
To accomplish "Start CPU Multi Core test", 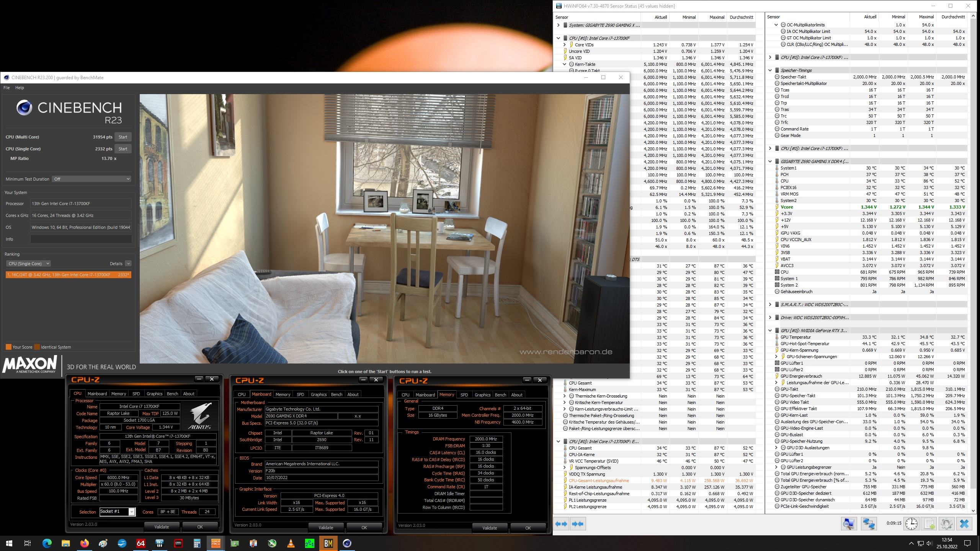I will point(123,137).
